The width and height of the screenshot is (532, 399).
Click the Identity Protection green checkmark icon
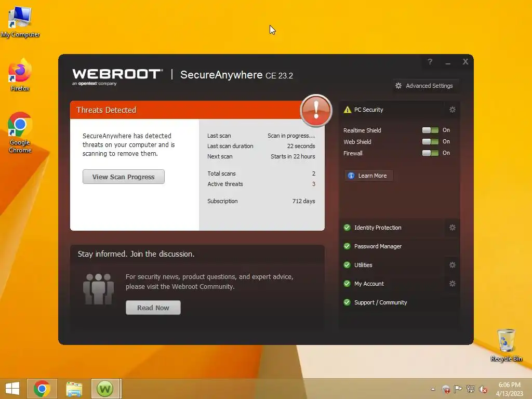tap(347, 228)
